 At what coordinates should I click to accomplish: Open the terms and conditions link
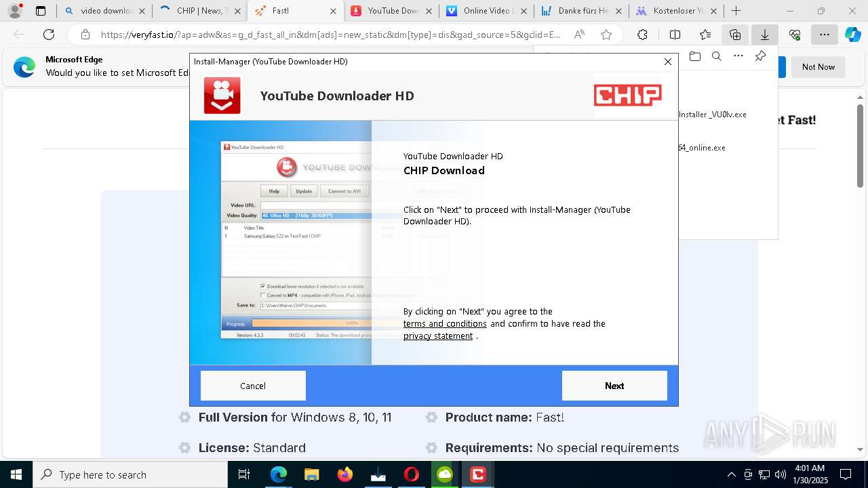[x=445, y=324]
